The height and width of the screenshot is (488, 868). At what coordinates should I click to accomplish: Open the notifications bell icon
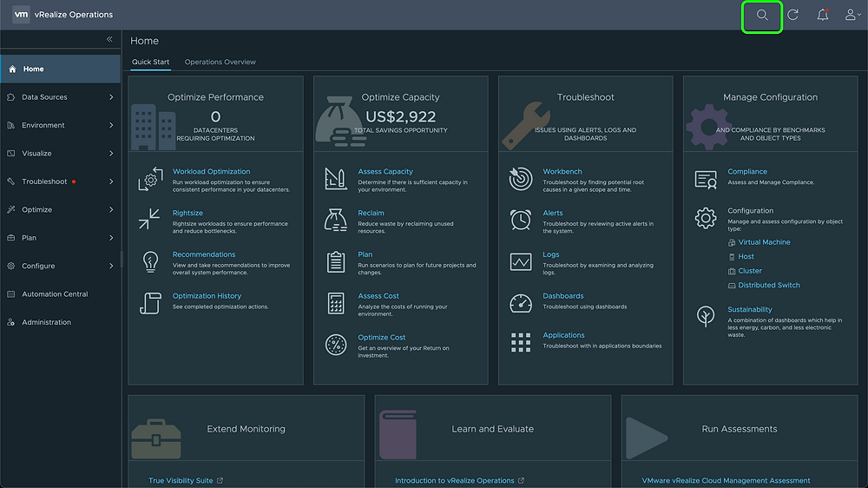pos(823,15)
